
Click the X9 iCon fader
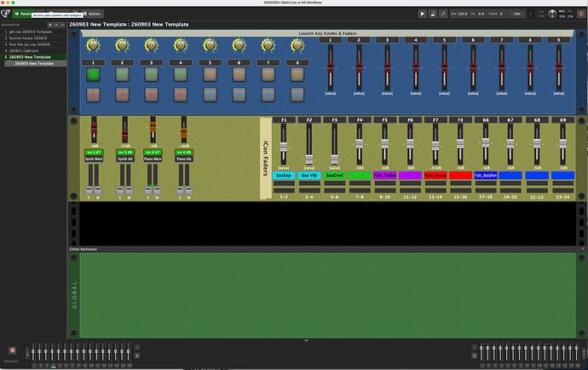pyautogui.click(x=562, y=146)
